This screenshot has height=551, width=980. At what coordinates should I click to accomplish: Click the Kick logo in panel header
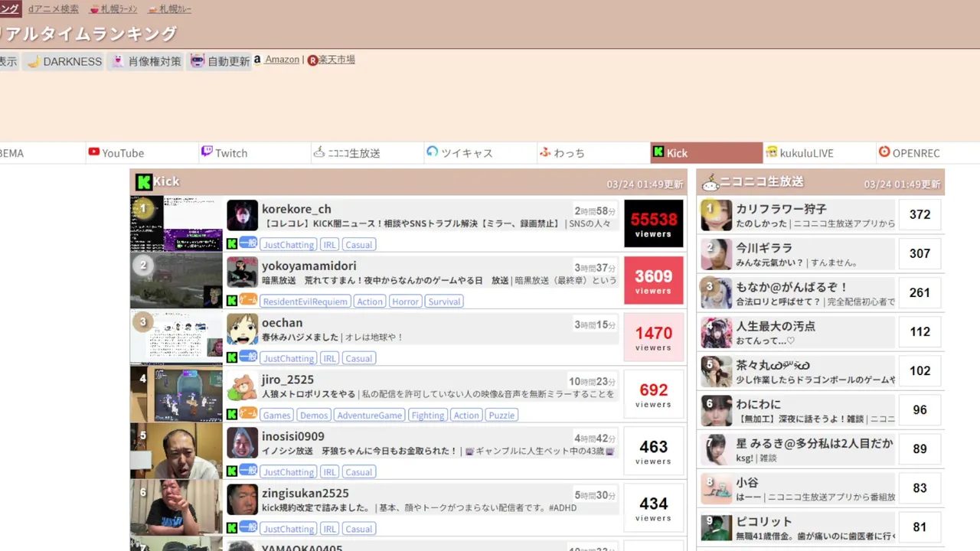143,182
